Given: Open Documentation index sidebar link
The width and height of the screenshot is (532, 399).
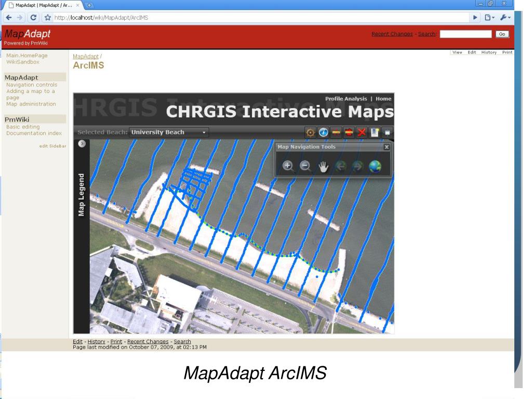Looking at the screenshot, I should tap(34, 133).
